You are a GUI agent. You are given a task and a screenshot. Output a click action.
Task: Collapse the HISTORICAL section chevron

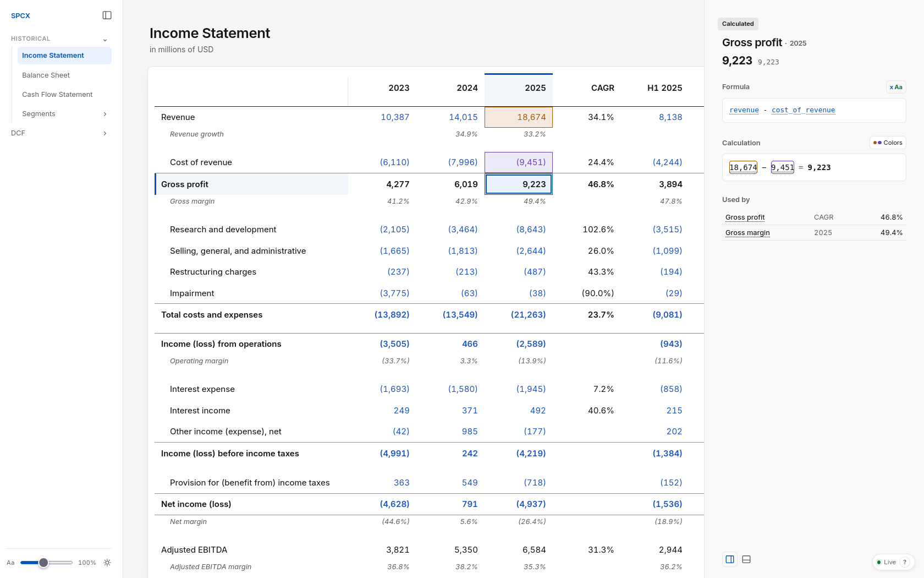pyautogui.click(x=105, y=39)
